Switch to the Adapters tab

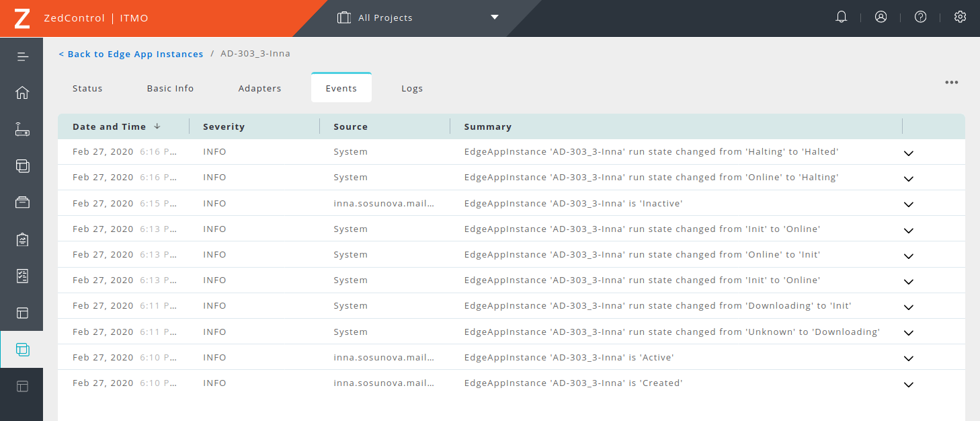[259, 88]
